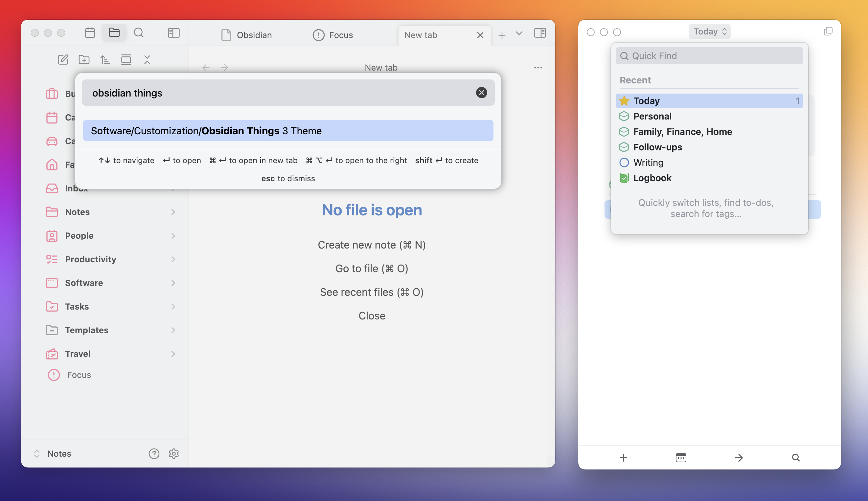Open Obsidian settings gear
Viewport: 868px width, 501px height.
point(174,454)
